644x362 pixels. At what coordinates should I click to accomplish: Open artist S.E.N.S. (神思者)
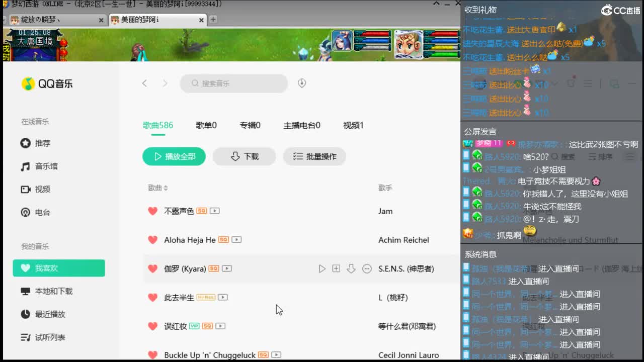406,268
